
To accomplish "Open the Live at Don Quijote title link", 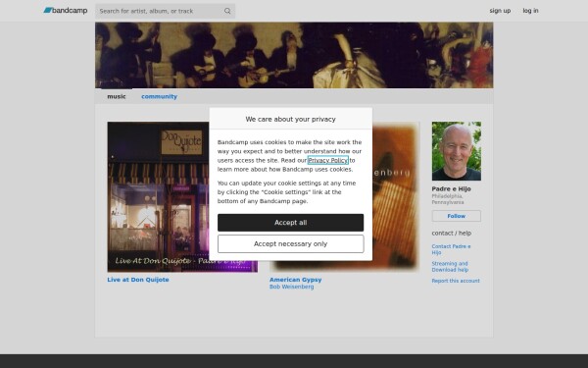I will click(138, 280).
